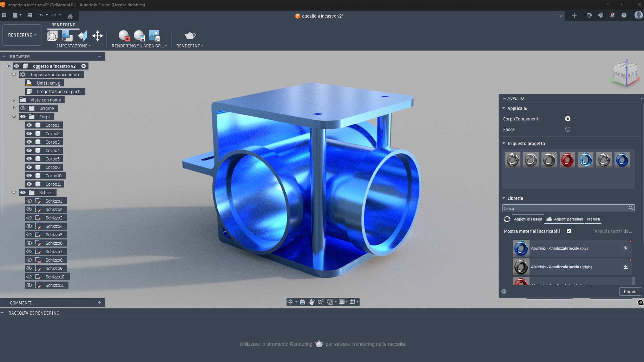Select the Facce radio button in Aspetto panel

coord(568,129)
